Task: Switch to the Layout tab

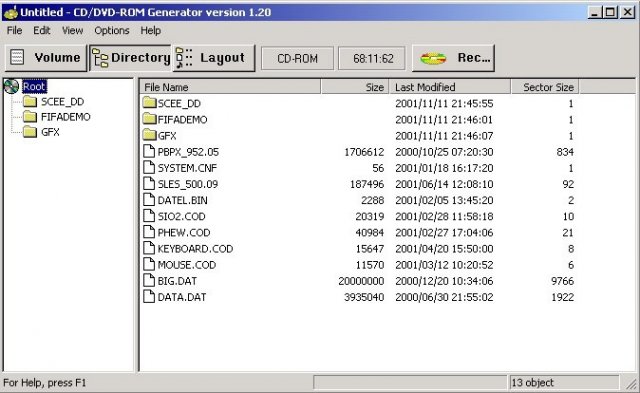Action: [x=214, y=58]
